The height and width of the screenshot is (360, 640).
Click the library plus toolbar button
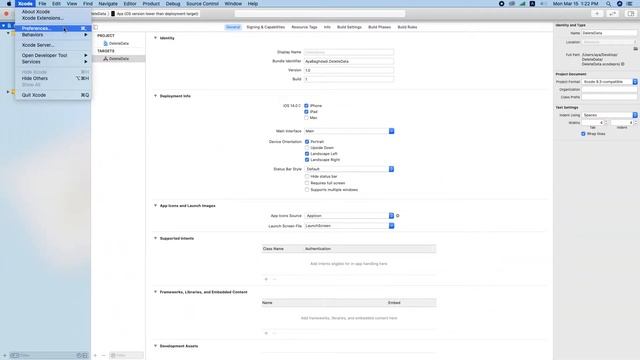597,13
